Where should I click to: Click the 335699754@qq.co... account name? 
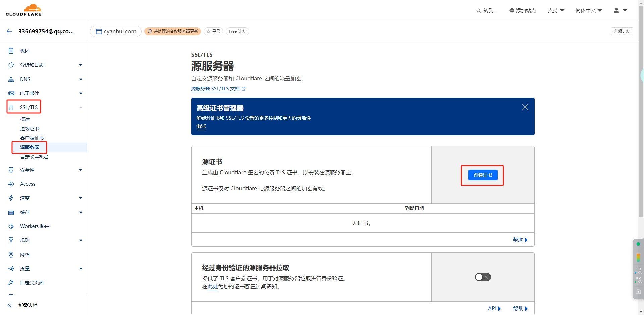pos(46,31)
